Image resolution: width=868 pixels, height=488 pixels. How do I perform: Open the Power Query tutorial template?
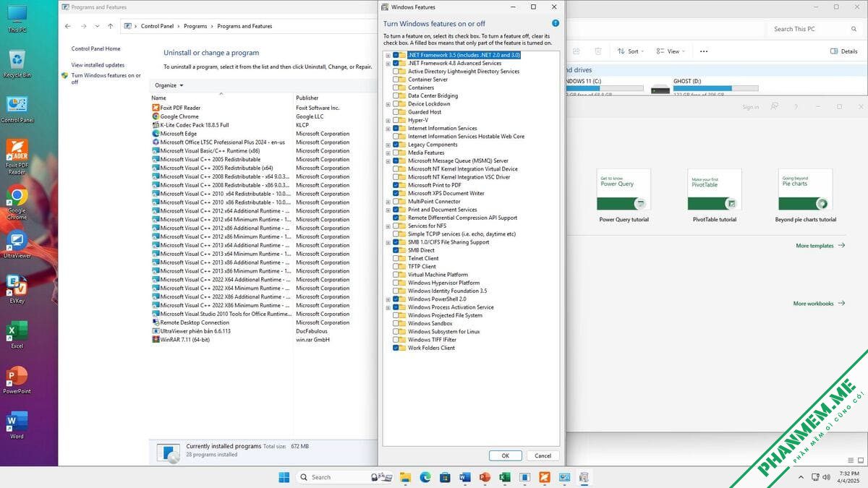pyautogui.click(x=624, y=196)
